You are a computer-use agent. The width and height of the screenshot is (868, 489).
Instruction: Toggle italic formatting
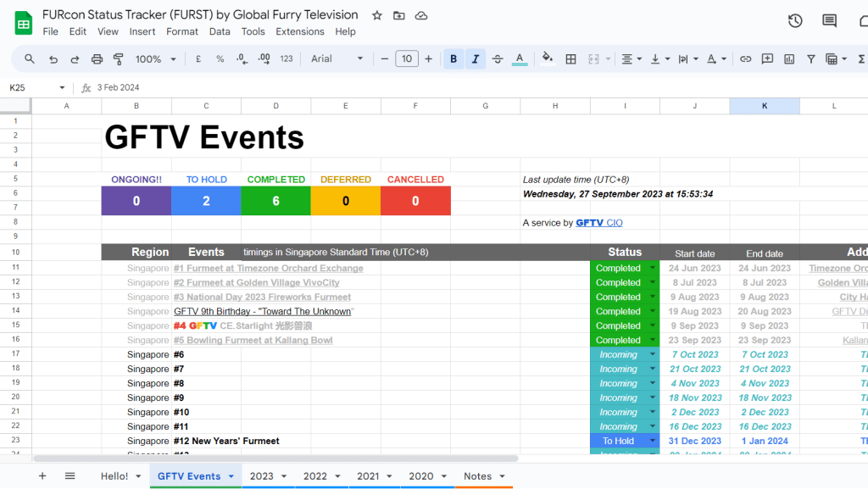[476, 59]
